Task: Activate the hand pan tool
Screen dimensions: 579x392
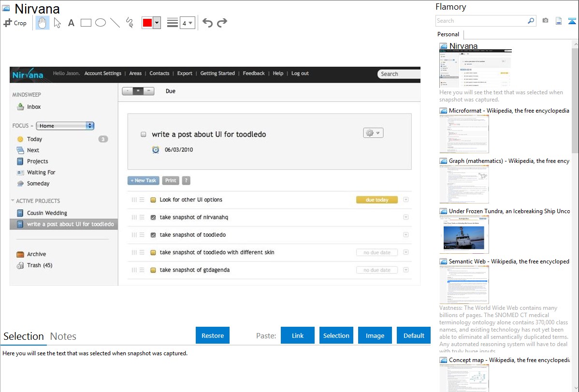Action: pos(43,23)
